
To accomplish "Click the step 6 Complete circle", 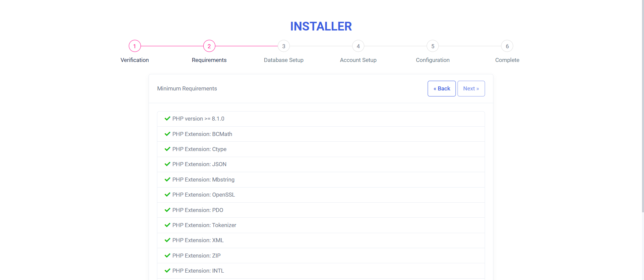I will click(507, 46).
